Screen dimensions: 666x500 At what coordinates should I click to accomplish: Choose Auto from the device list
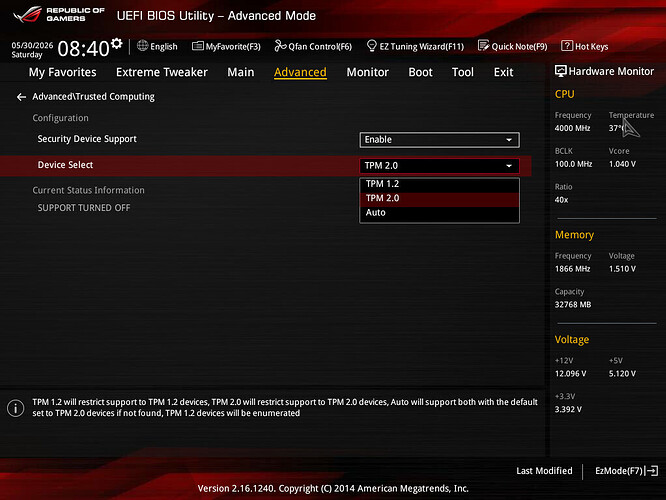point(439,213)
